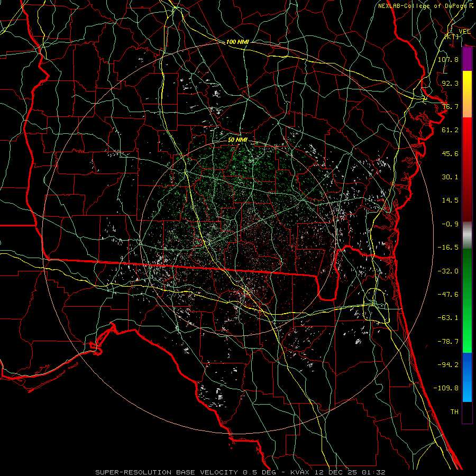The height and width of the screenshot is (476, 476).
Task: Pick the red segment of color bar
Action: 467,169
